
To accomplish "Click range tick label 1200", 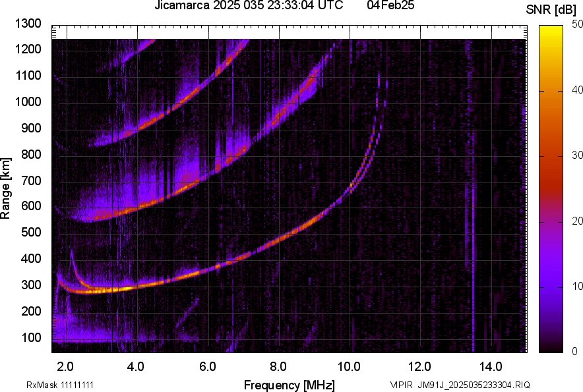I will 28,49.
